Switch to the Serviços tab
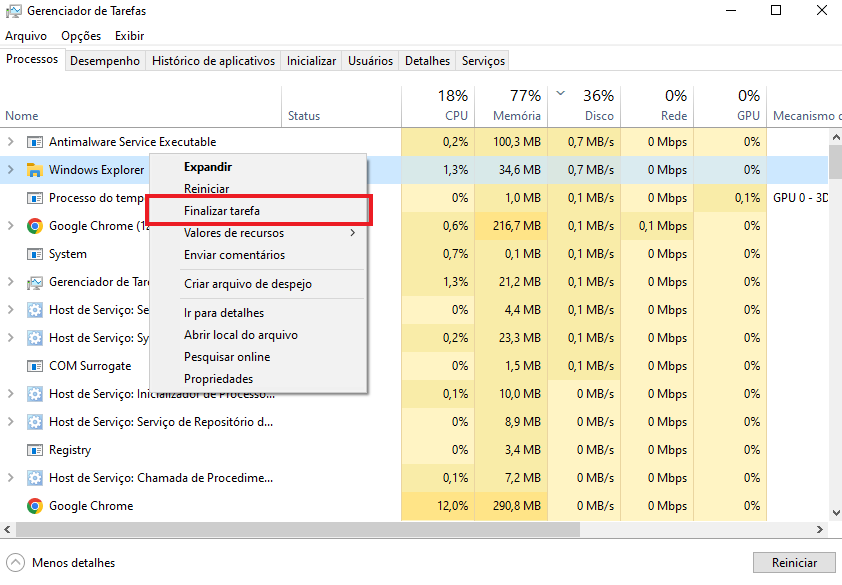842x585 pixels. 483,61
